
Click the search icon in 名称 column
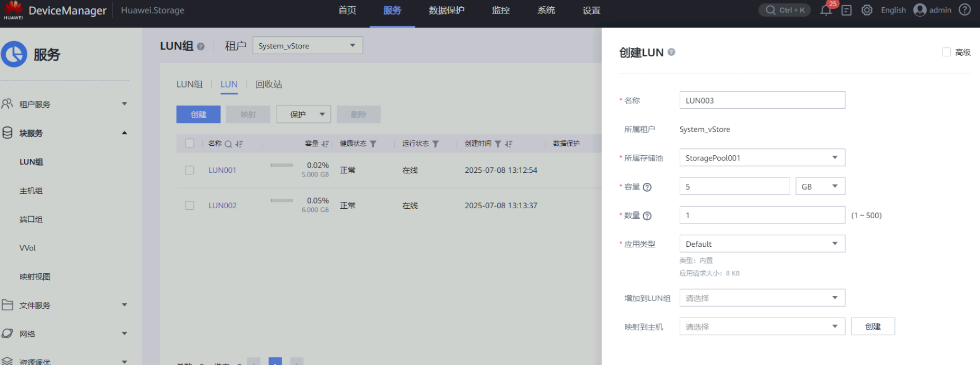coord(228,144)
